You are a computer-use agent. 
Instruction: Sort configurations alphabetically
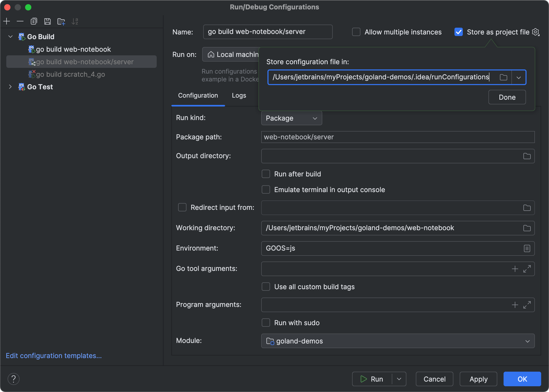point(75,21)
